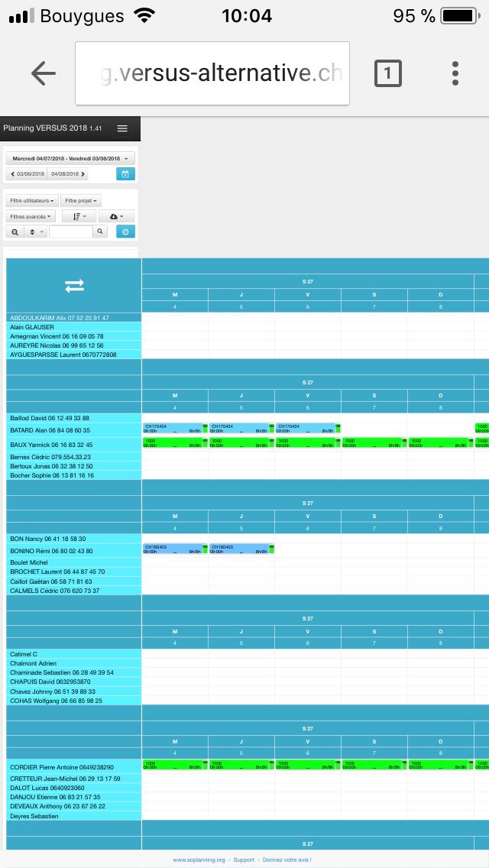
Task: Select user row CORDIER Pierre Antoine
Action: pos(73,767)
